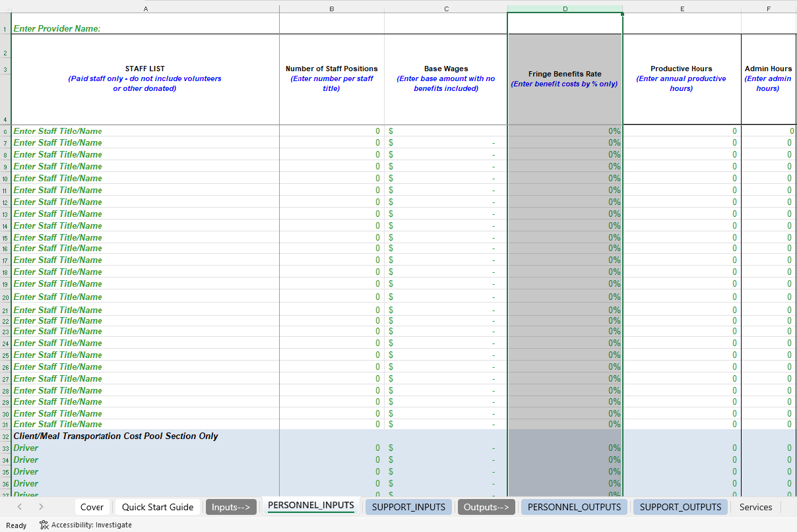Image resolution: width=797 pixels, height=532 pixels.
Task: Click the Outputs--> sheet tab
Action: click(x=486, y=507)
